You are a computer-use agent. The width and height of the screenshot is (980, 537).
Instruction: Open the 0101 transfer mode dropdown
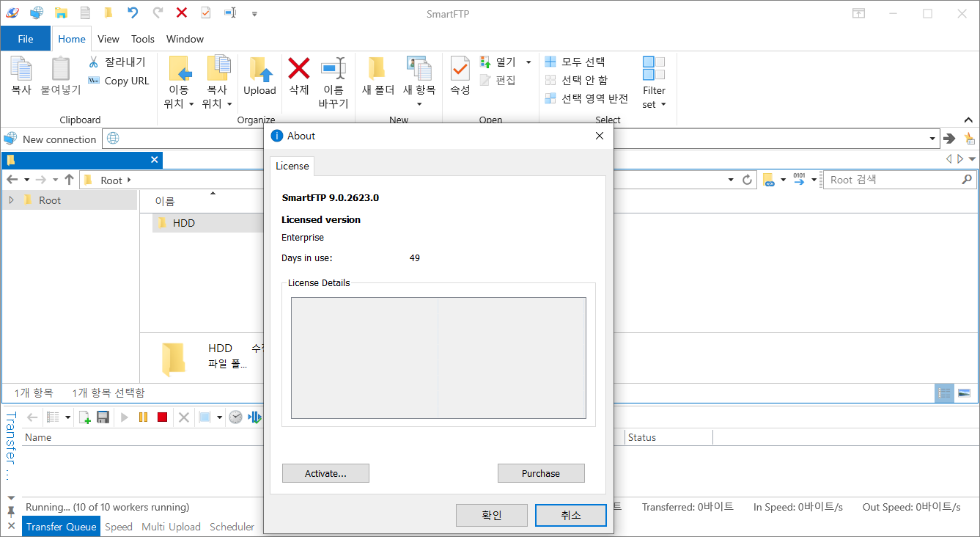[x=814, y=180]
